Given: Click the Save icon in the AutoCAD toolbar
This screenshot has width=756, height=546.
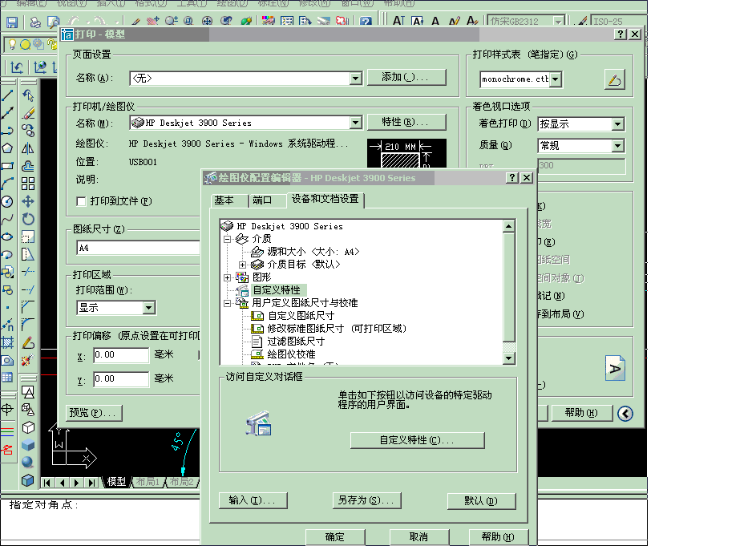Looking at the screenshot, I should click(x=12, y=22).
